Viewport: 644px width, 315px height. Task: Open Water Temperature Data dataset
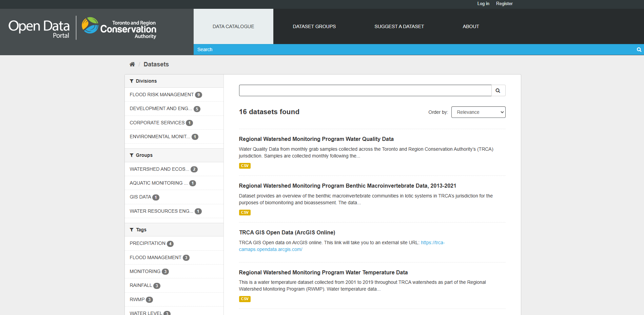coord(323,272)
